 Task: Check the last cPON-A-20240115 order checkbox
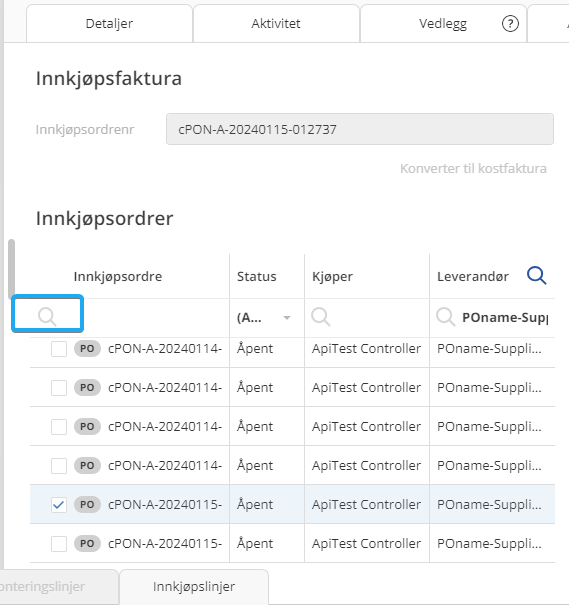point(59,544)
